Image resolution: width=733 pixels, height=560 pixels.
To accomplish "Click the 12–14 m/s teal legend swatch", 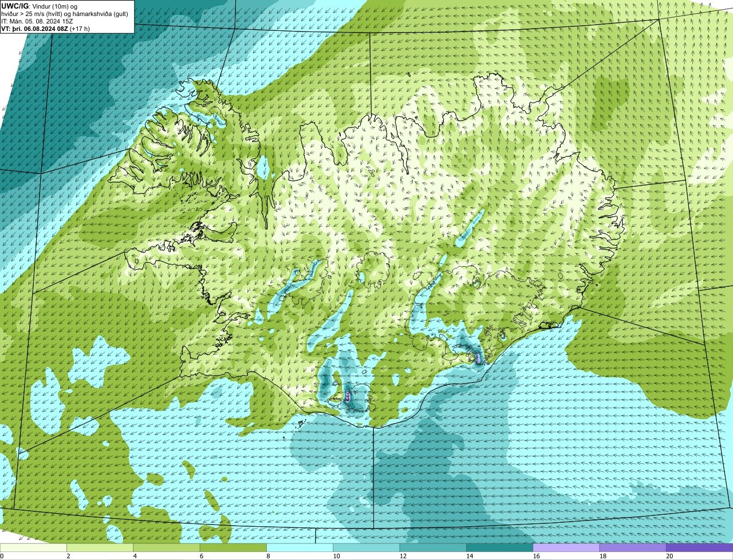I will [x=433, y=547].
